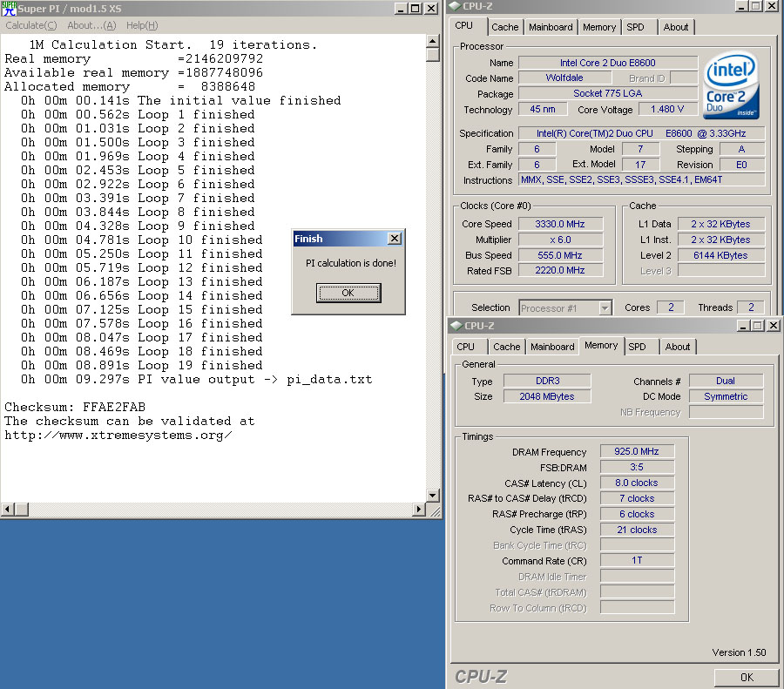Open the Help menu in Super PI
The width and height of the screenshot is (784, 689).
[x=142, y=25]
